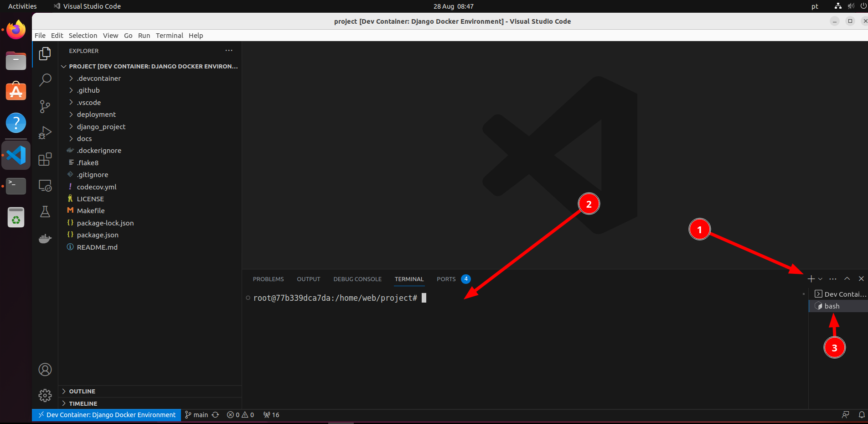Open the Accounts menu icon
This screenshot has height=424, width=868.
(x=45, y=369)
